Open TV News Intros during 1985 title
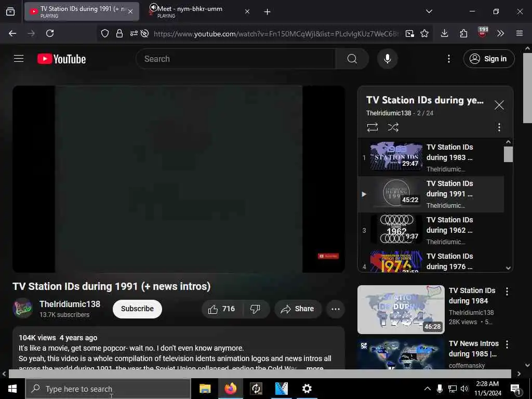Image resolution: width=532 pixels, height=399 pixels. [x=474, y=349]
